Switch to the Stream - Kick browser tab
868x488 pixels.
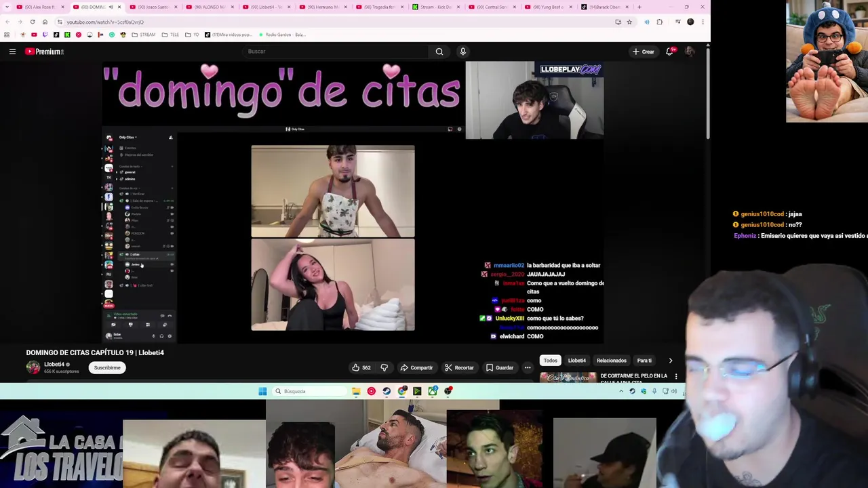437,7
